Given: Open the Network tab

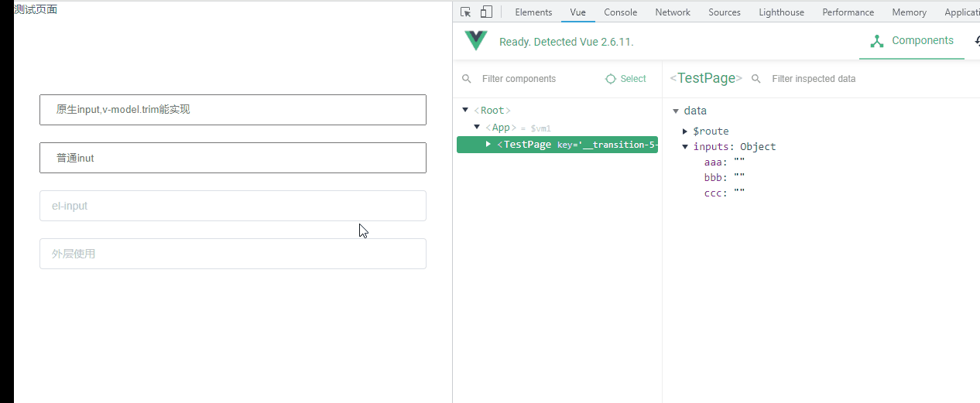Looking at the screenshot, I should click(x=673, y=12).
